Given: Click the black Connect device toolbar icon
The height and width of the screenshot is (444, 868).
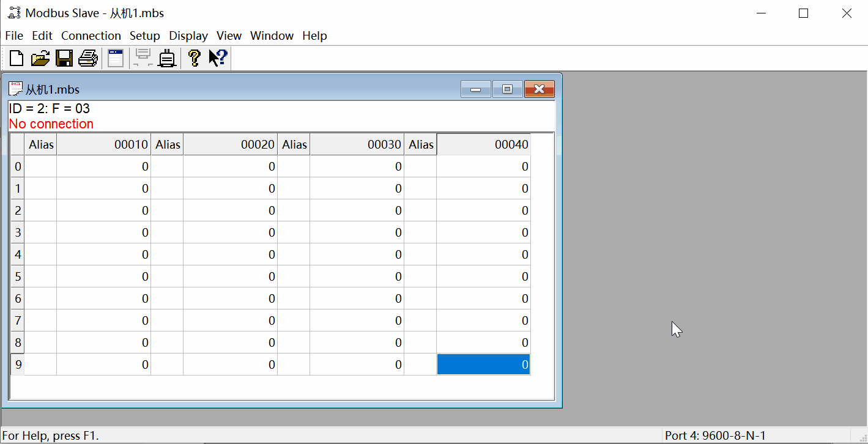Looking at the screenshot, I should click(167, 58).
